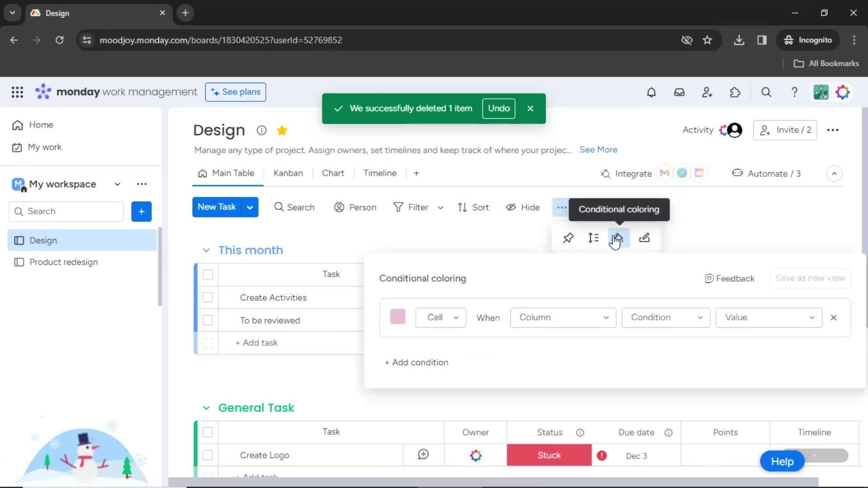The width and height of the screenshot is (868, 488).
Task: Expand the Column dropdown in condition
Action: pos(562,317)
